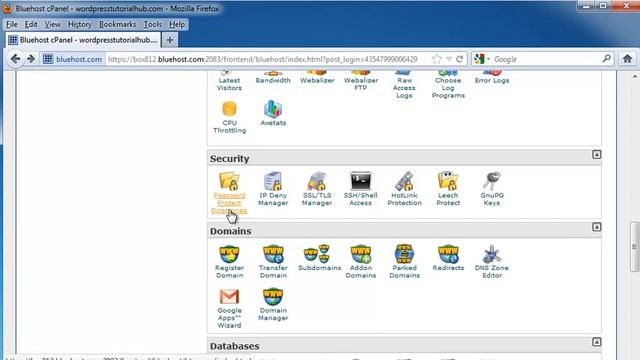This screenshot has width=640, height=360.
Task: Click the vertical scrollbar thumb
Action: point(634,246)
